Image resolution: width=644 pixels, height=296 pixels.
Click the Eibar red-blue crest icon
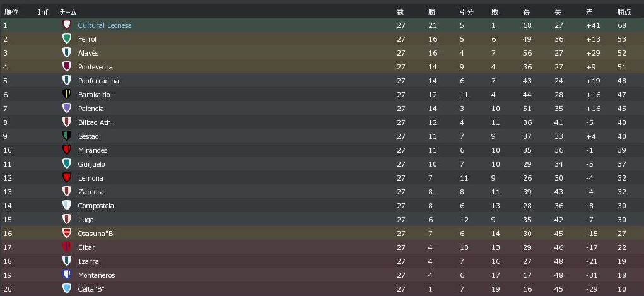66,247
